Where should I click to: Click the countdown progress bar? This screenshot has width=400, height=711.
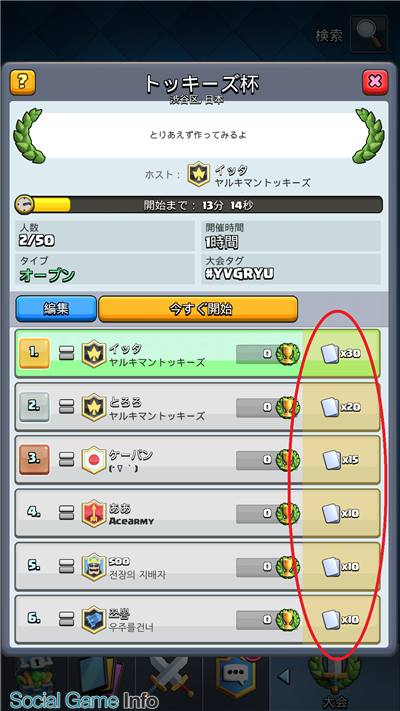pos(199,205)
